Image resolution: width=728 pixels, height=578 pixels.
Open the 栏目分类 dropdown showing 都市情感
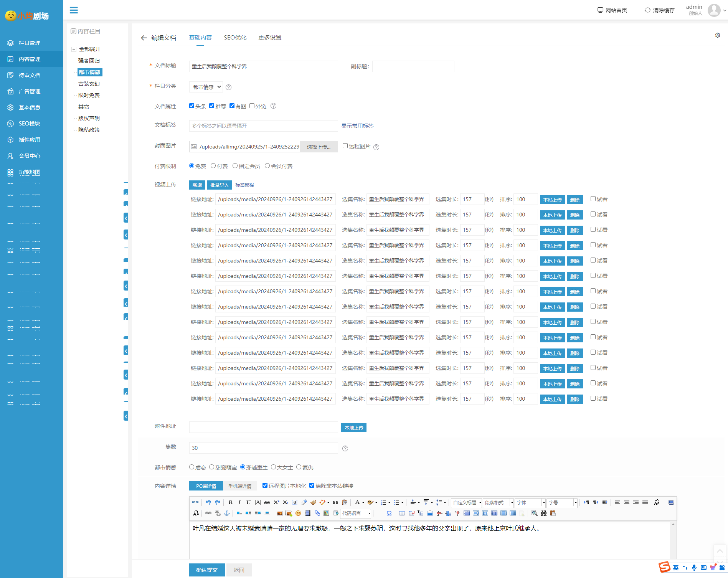coord(207,87)
